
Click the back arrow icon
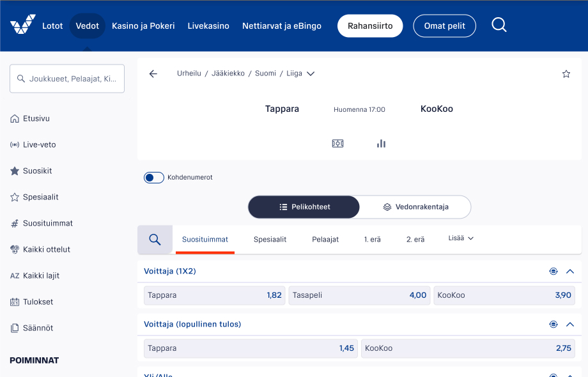[x=153, y=74]
